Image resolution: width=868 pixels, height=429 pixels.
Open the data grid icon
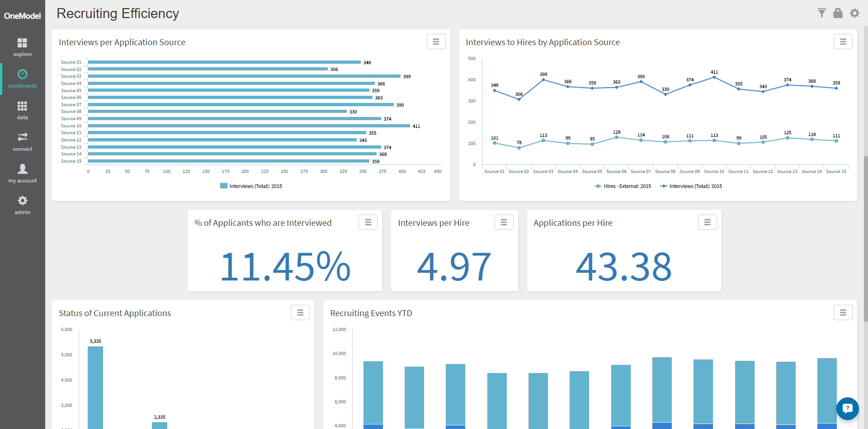[x=22, y=106]
